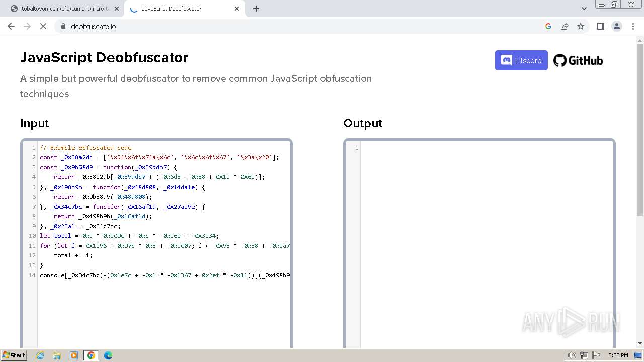Launch Internet Explorer from taskbar
The width and height of the screenshot is (644, 362).
pyautogui.click(x=40, y=355)
